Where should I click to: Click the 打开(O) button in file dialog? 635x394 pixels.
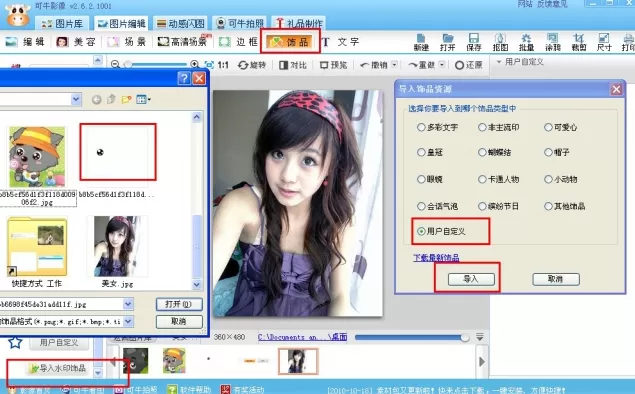pyautogui.click(x=179, y=304)
